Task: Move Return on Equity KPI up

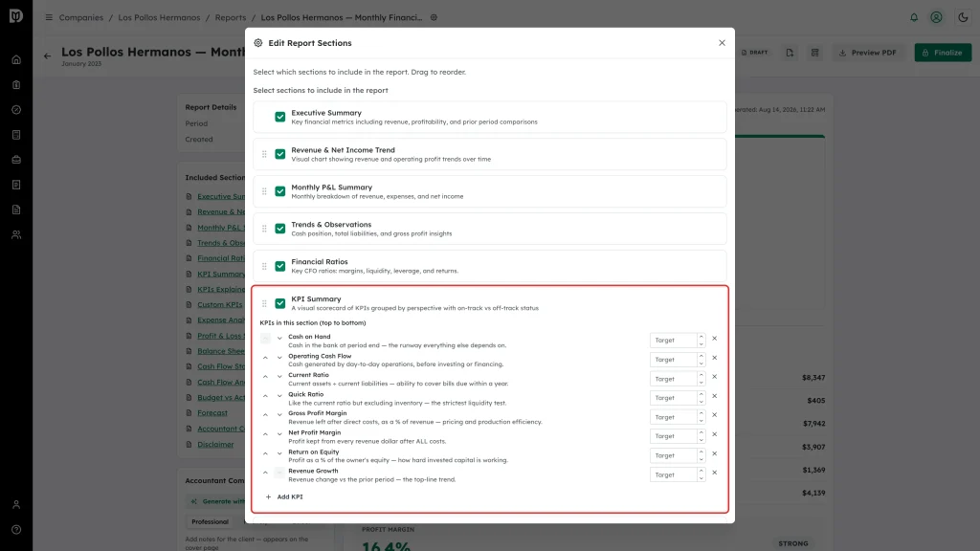Action: [x=265, y=453]
